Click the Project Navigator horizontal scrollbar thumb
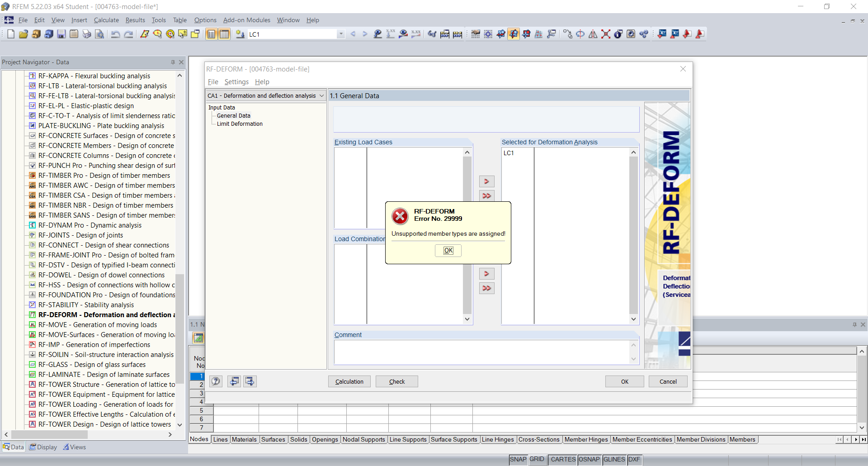868x466 pixels. click(x=49, y=435)
